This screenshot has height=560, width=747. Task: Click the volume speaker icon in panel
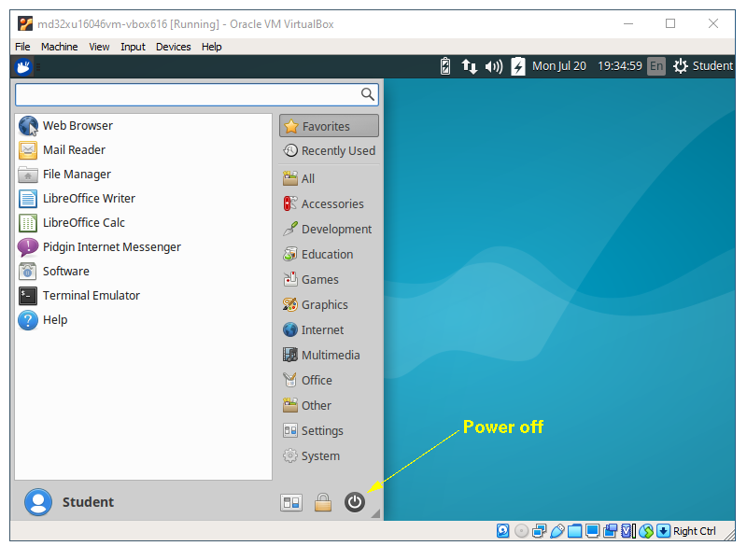tap(494, 66)
